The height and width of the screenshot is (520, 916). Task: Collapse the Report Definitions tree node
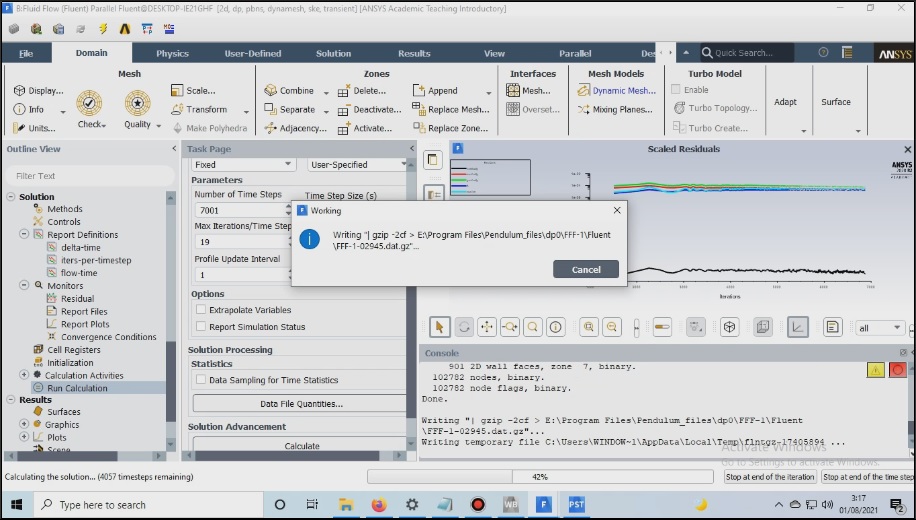pyautogui.click(x=25, y=235)
